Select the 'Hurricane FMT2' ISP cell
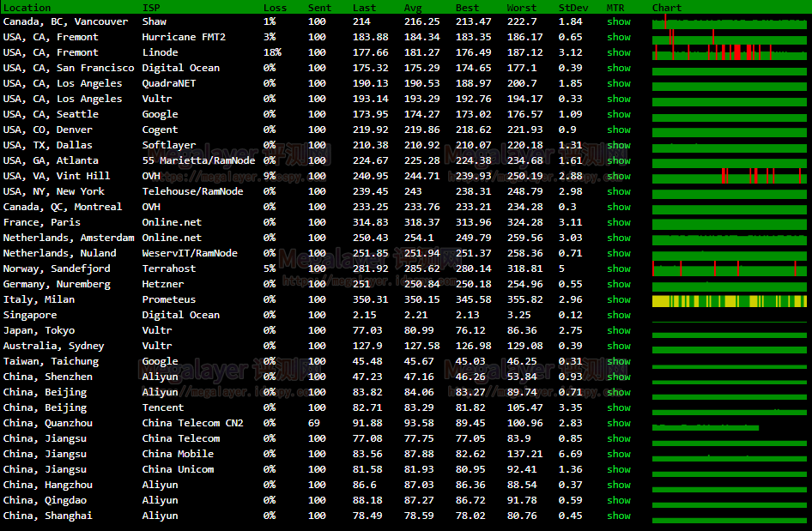This screenshot has width=812, height=531. click(x=184, y=37)
